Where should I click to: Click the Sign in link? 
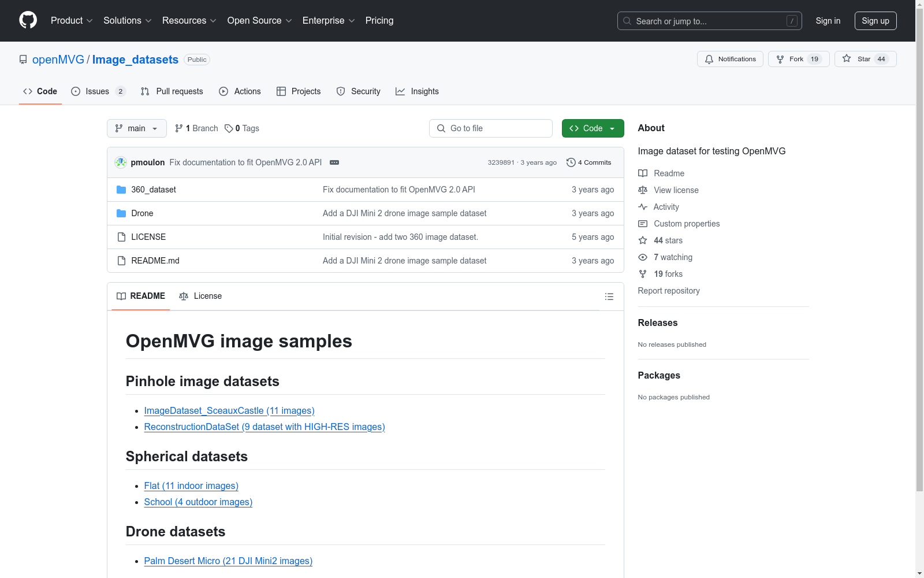coord(828,21)
